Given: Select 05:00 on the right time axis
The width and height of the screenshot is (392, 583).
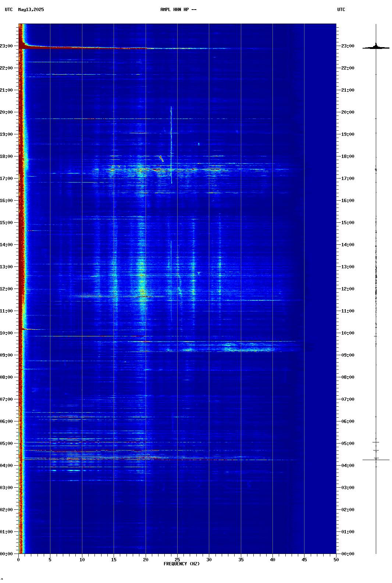Looking at the screenshot, I should [348, 444].
